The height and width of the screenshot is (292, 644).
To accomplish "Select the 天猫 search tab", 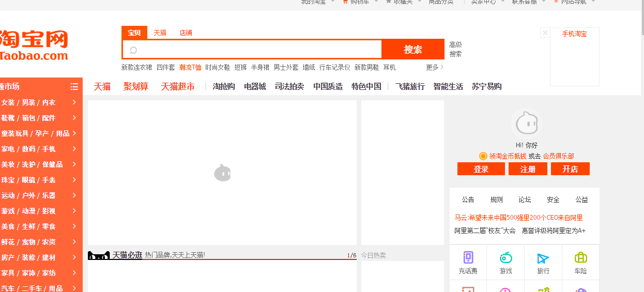I will pyautogui.click(x=160, y=33).
